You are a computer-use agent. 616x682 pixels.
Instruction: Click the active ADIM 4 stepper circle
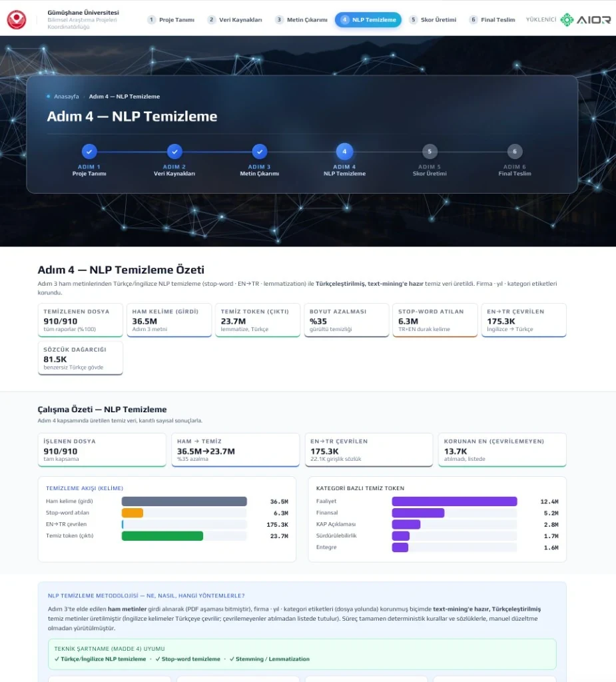(344, 151)
